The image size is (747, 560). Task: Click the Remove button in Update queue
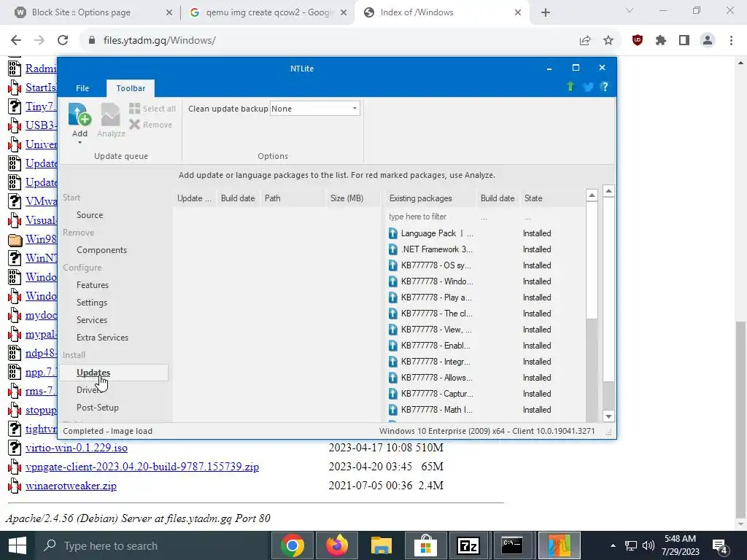click(x=150, y=125)
